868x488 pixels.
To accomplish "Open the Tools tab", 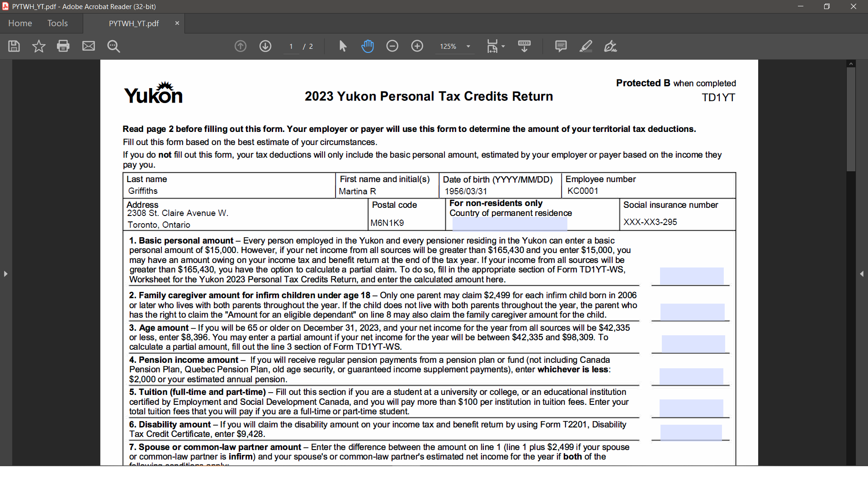I will (57, 23).
